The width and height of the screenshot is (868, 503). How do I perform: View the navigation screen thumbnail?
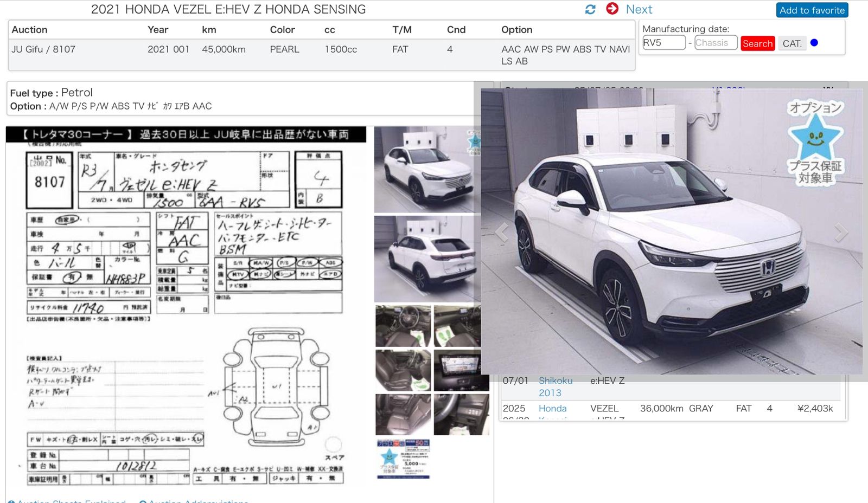click(461, 371)
